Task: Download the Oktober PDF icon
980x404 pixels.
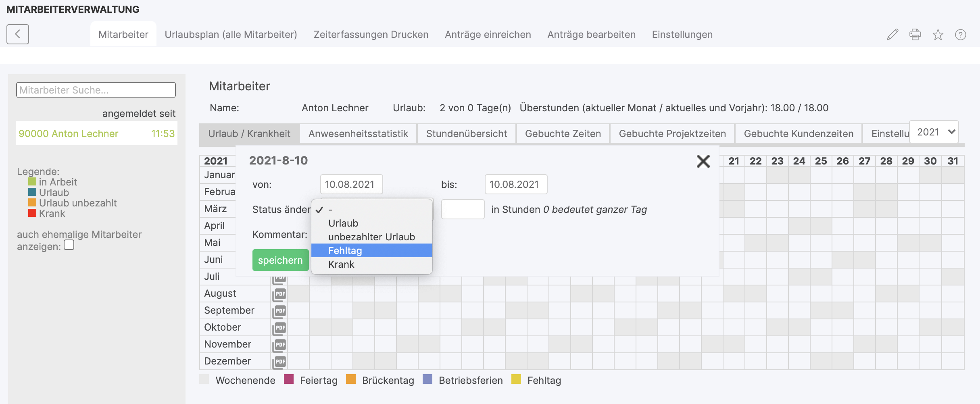Action: 279,328
